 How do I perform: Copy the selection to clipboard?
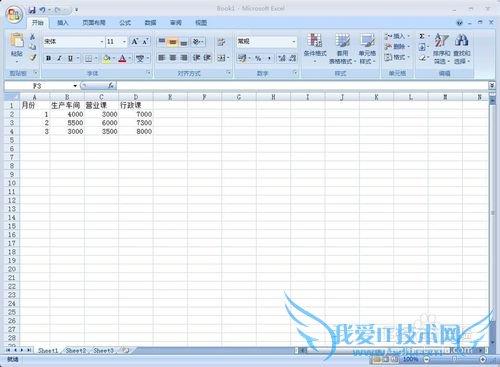[33, 47]
